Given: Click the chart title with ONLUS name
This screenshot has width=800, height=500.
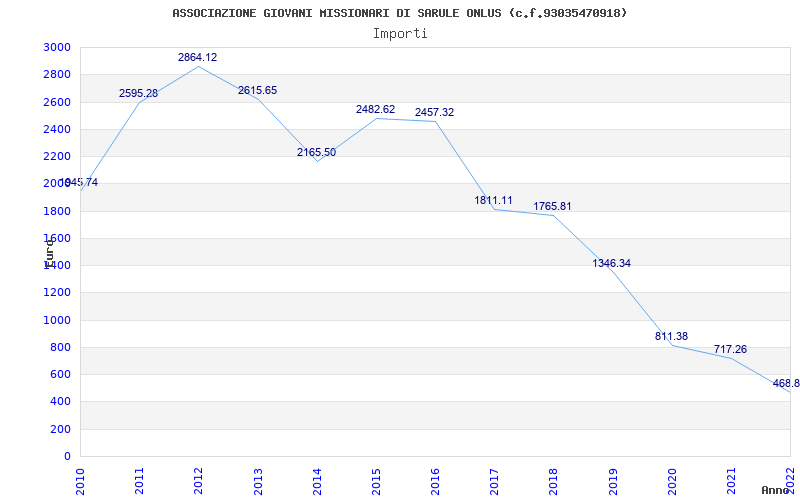Looking at the screenshot, I should 400,13.
